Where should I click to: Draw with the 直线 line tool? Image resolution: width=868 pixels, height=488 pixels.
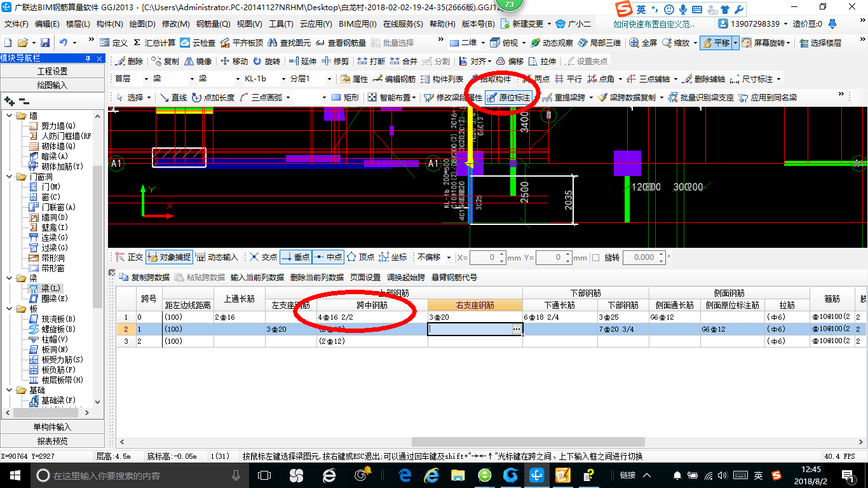tap(173, 97)
